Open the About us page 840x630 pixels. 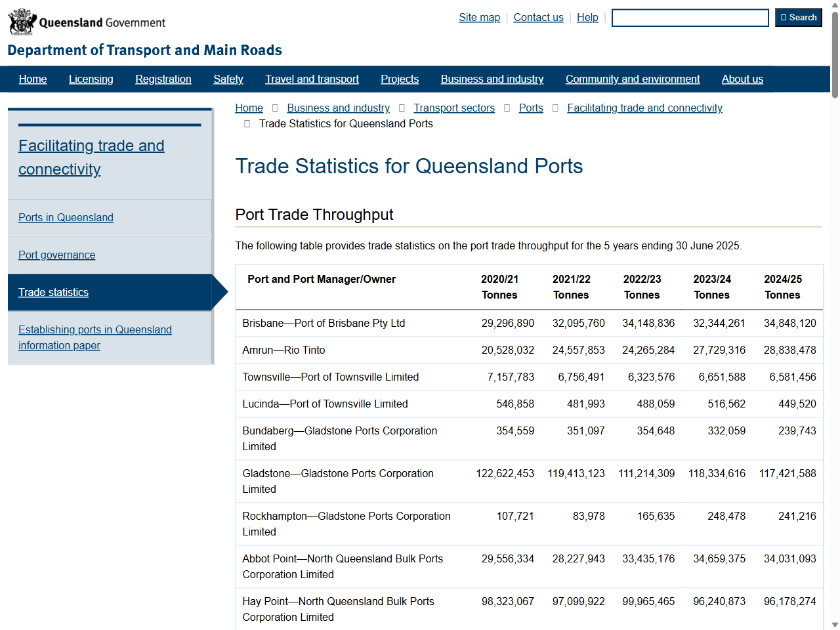point(742,79)
